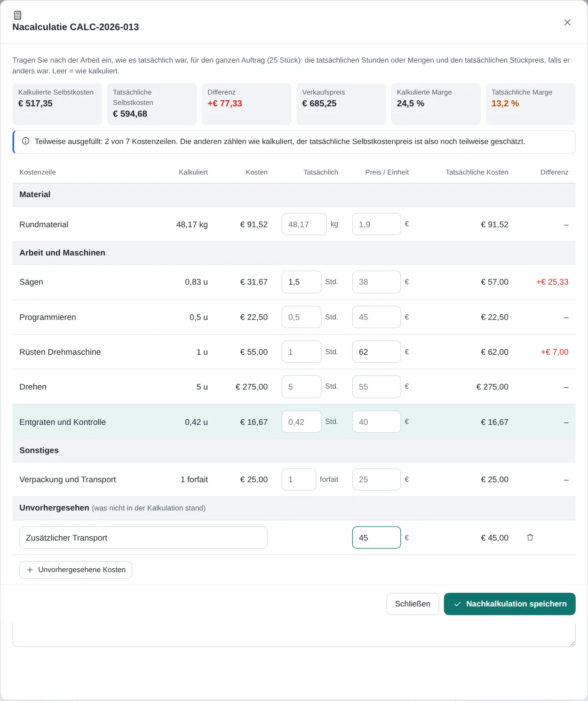588x701 pixels.
Task: Edit the Sägen actual hours field
Action: click(302, 282)
